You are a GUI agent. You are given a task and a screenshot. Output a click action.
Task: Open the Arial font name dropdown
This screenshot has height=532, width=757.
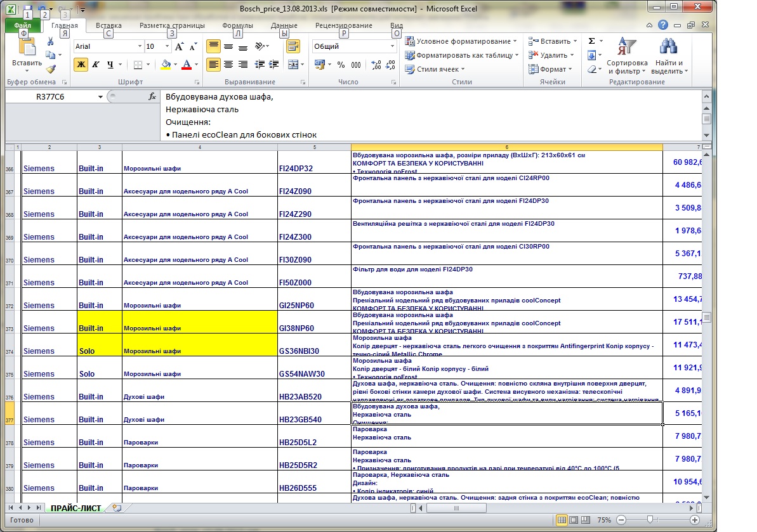(x=140, y=46)
